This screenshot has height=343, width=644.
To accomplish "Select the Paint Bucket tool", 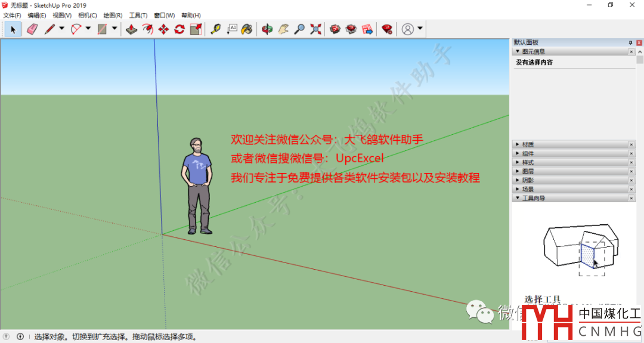I will coord(246,29).
